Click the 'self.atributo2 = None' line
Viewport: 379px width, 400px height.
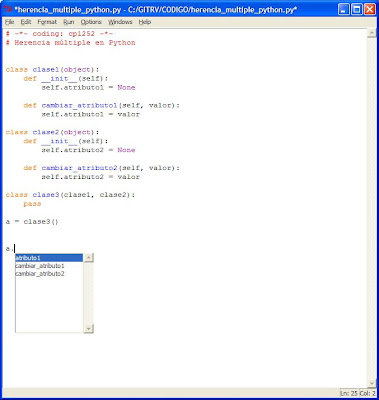pyautogui.click(x=88, y=150)
